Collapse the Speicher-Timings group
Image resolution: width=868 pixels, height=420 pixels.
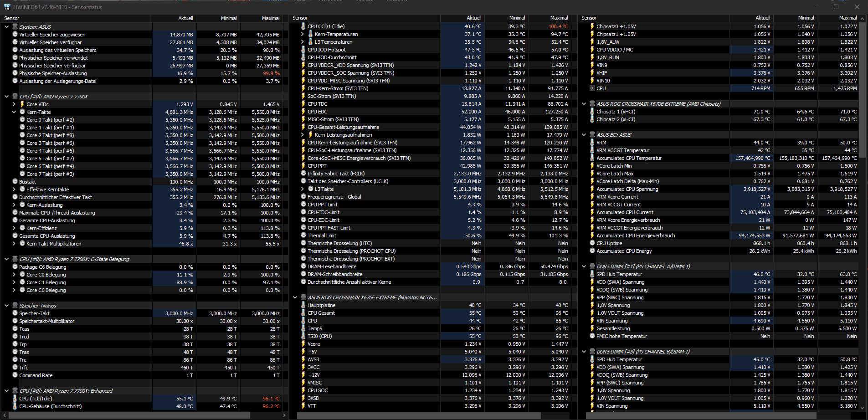[6, 306]
